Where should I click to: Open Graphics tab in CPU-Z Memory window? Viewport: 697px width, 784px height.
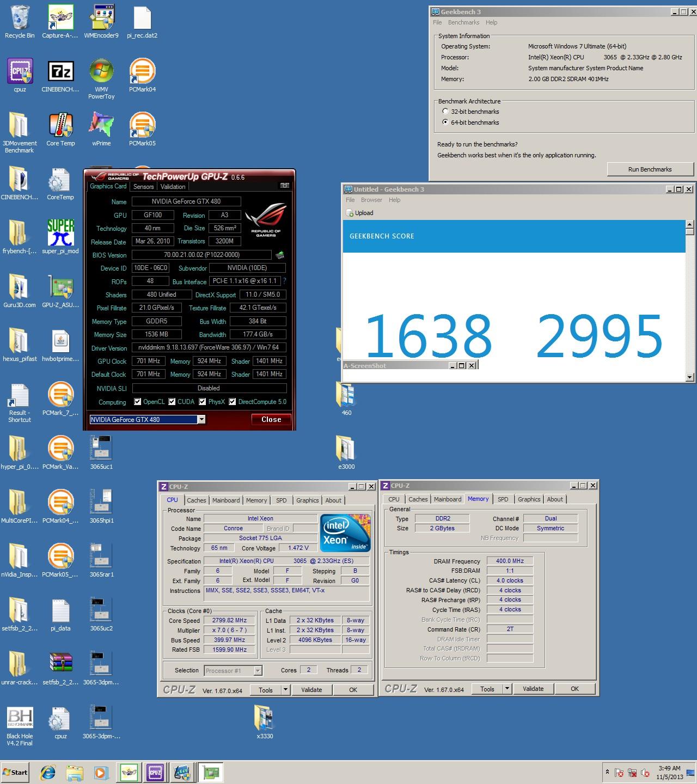click(529, 499)
